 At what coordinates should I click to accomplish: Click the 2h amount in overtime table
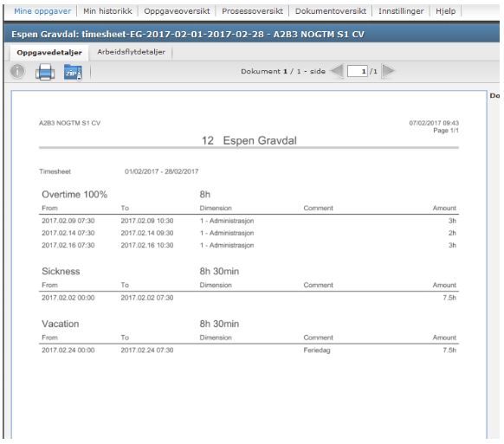[452, 233]
